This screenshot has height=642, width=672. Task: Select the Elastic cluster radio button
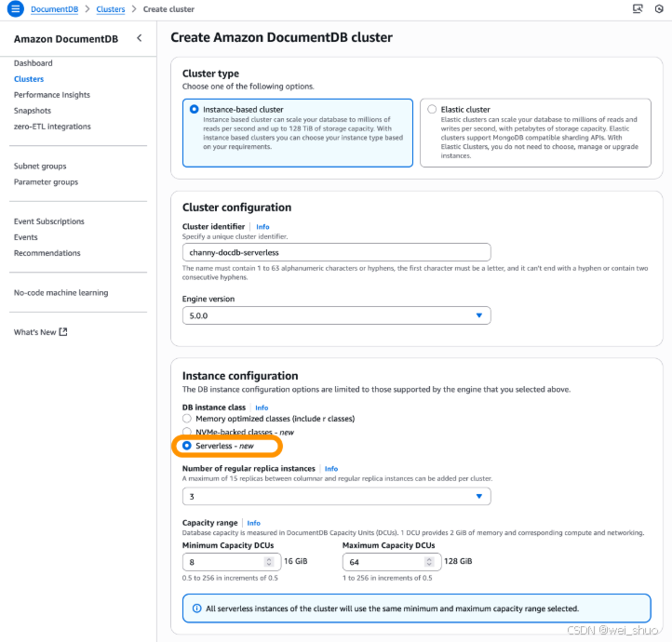432,109
